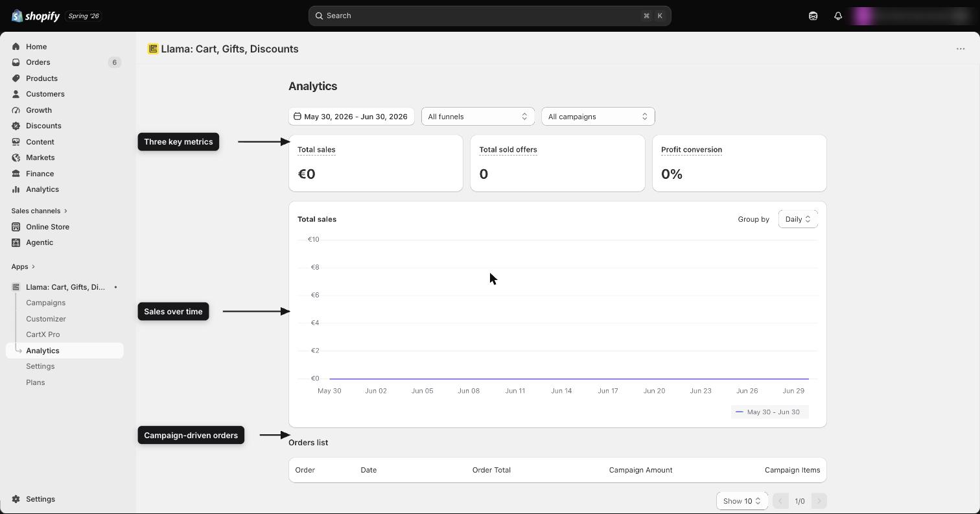Open the Customizer submenu item
Image resolution: width=980 pixels, height=514 pixels.
click(x=46, y=319)
